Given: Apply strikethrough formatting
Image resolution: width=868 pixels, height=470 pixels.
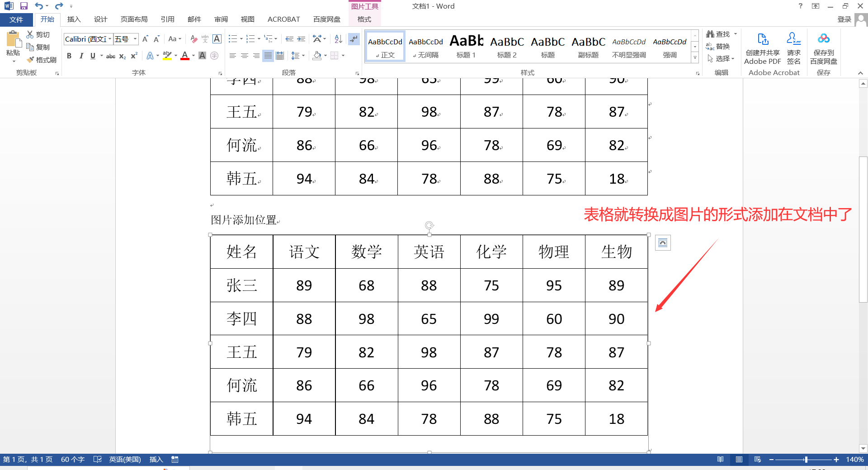Looking at the screenshot, I should coord(110,56).
